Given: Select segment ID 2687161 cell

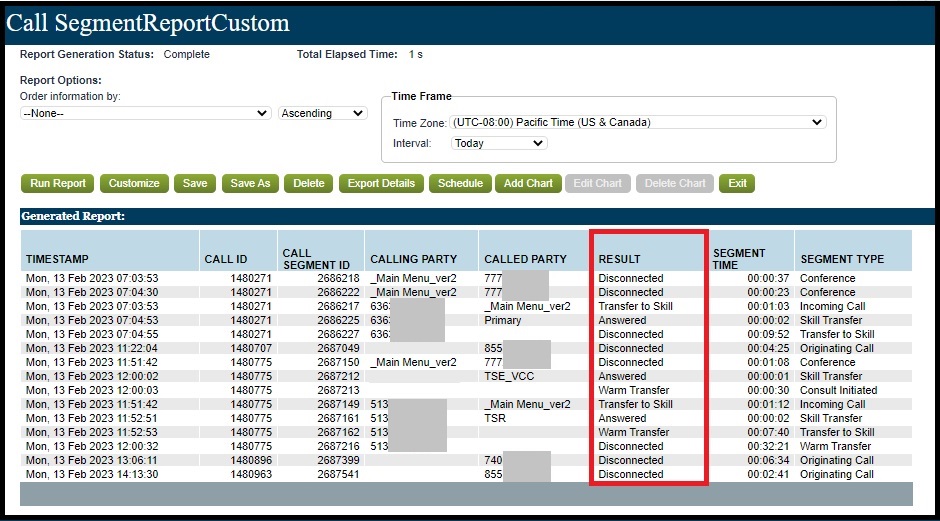Looking at the screenshot, I should (x=338, y=418).
